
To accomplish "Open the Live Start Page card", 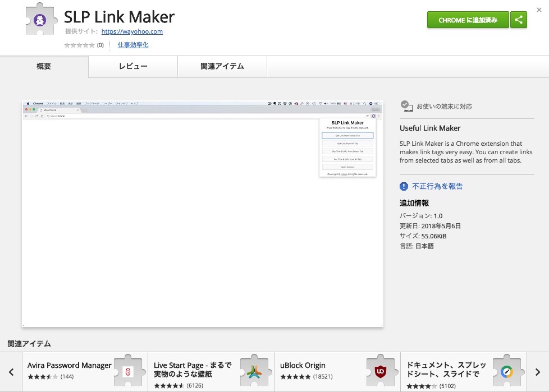I will 211,372.
